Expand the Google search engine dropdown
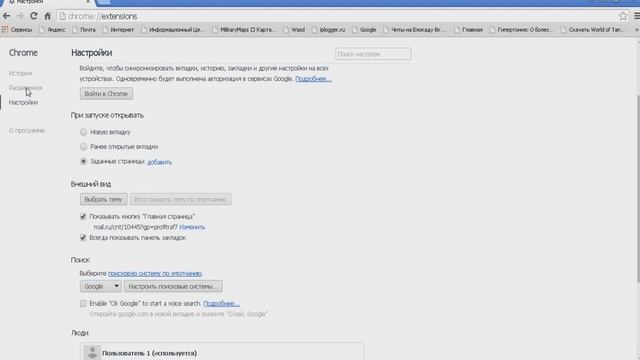Viewport: 640px width, 360px height. [x=100, y=286]
